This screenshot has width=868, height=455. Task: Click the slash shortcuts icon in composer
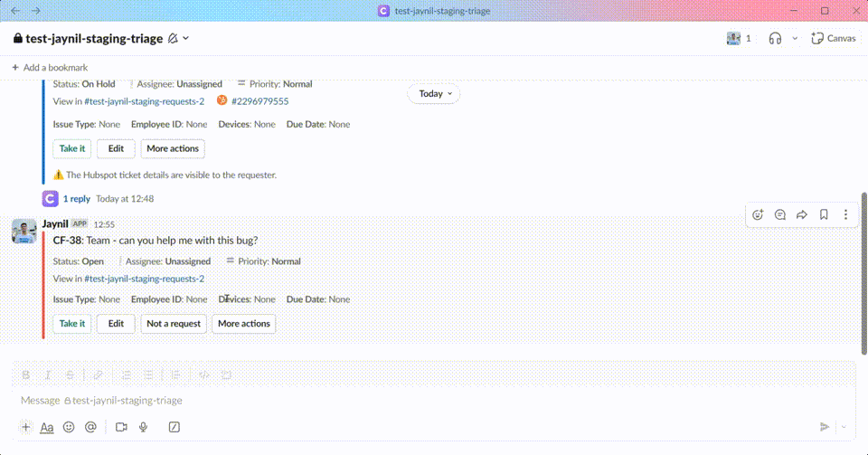pyautogui.click(x=175, y=427)
